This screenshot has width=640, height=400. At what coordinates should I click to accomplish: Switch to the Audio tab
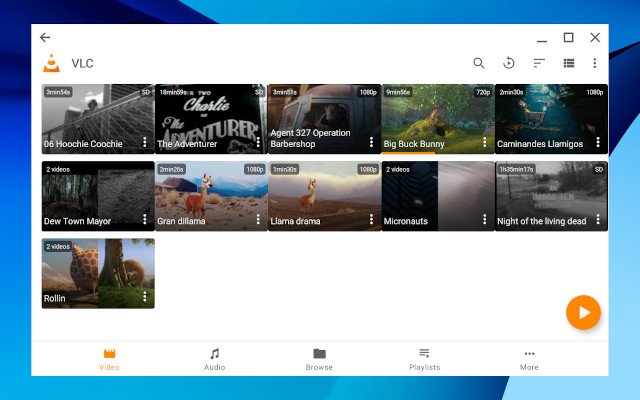[215, 360]
